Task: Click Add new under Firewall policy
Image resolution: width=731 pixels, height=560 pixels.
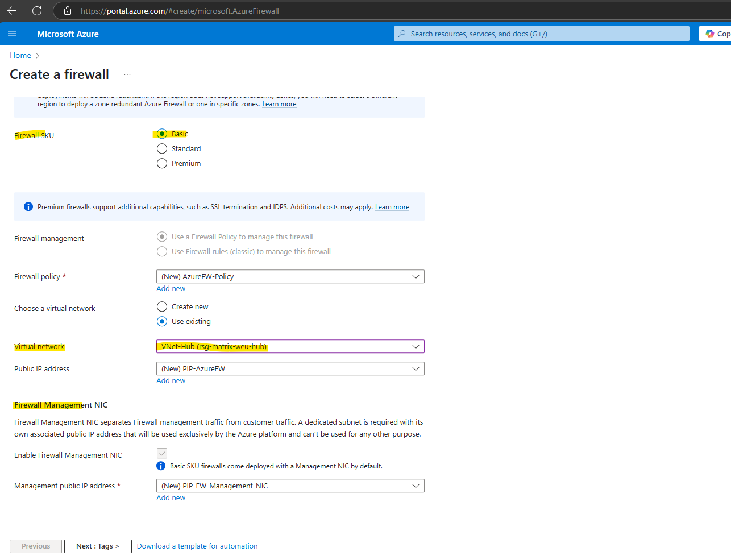Action: (171, 288)
